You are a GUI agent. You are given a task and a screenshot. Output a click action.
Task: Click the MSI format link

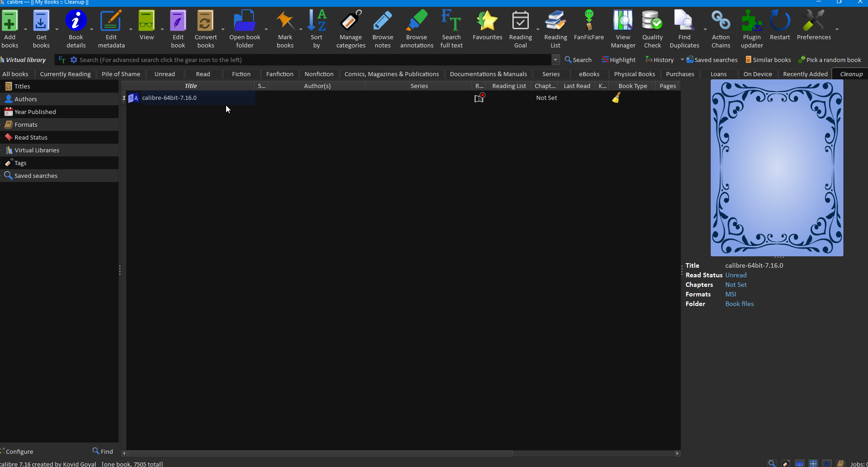[x=731, y=294]
